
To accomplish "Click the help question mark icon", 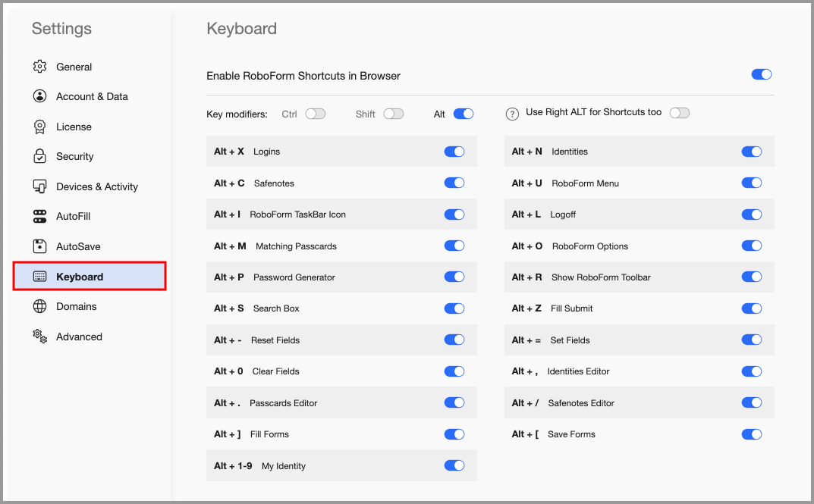I will 512,114.
